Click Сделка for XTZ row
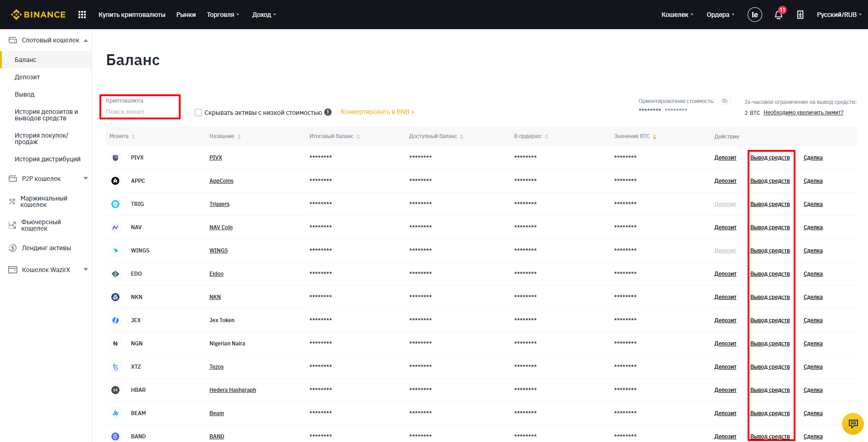The width and height of the screenshot is (868, 442). coord(813,367)
